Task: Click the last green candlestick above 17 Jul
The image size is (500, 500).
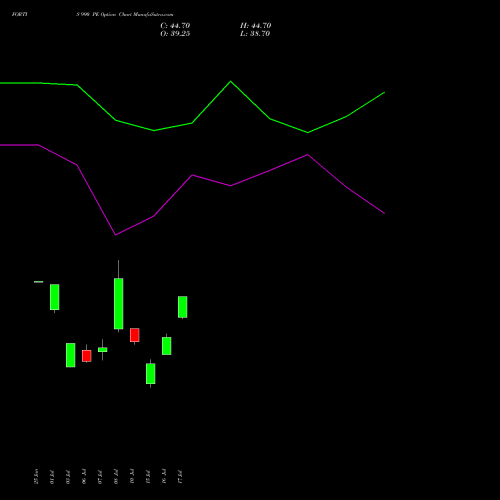Action: tap(182, 307)
